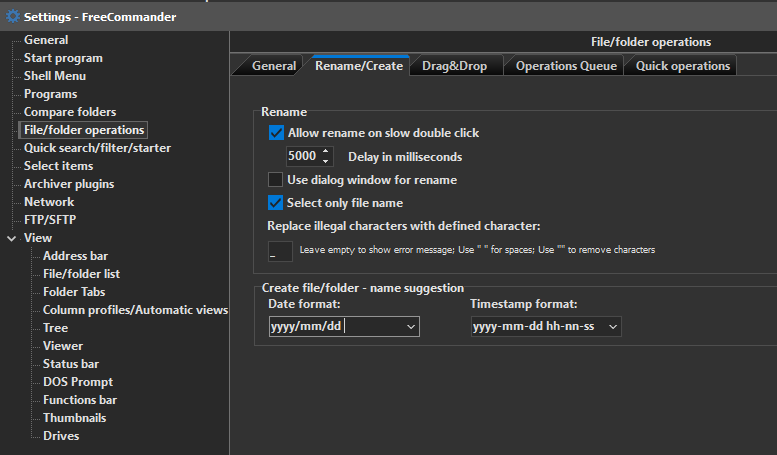Increase delay milliseconds with up arrow
This screenshot has width=777, height=455.
pyautogui.click(x=326, y=152)
